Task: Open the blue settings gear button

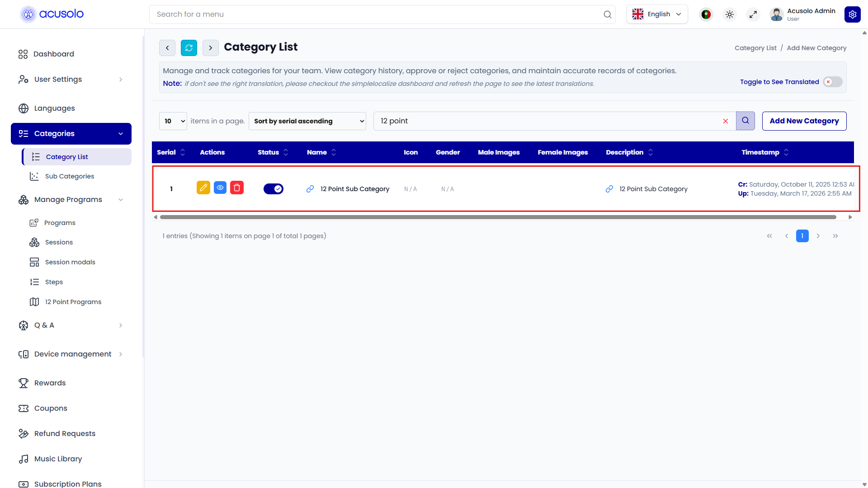Action: 852,14
